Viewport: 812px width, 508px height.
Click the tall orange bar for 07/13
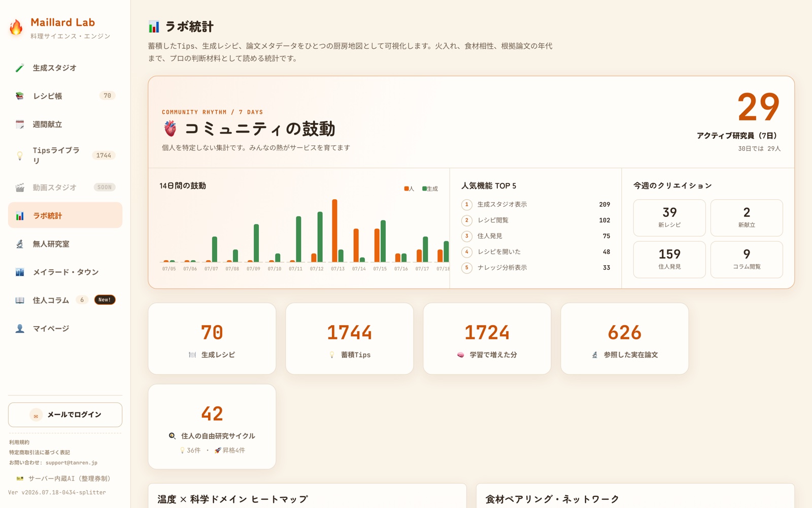coord(334,231)
